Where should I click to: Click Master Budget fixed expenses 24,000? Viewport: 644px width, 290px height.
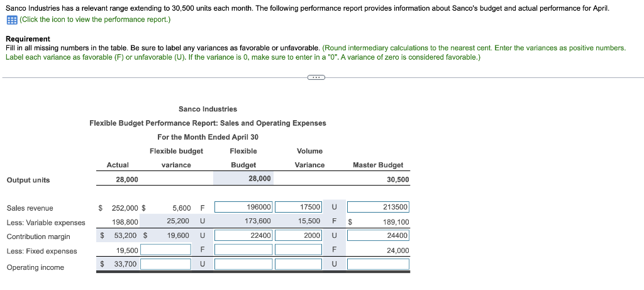(398, 250)
